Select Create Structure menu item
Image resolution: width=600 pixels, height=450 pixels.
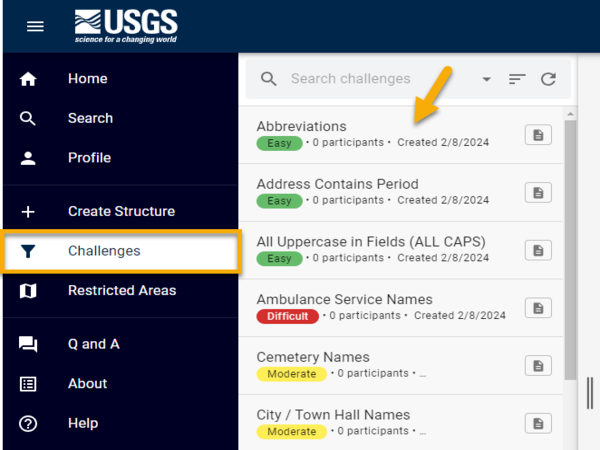click(x=121, y=211)
